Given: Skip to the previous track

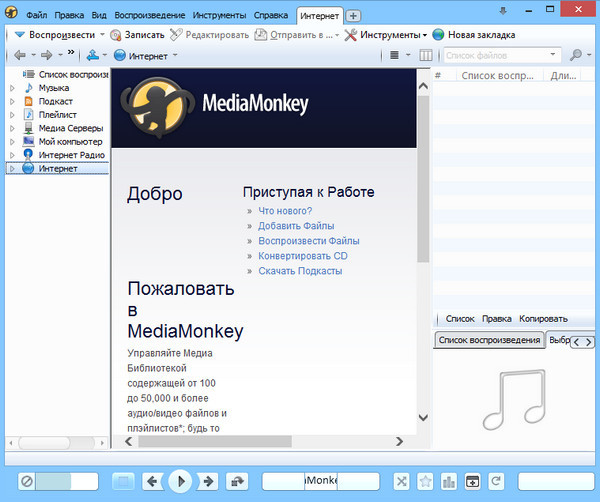Looking at the screenshot, I should click(152, 481).
